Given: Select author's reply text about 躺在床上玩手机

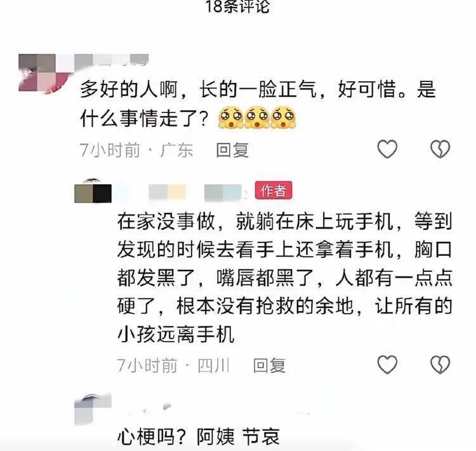Looking at the screenshot, I should coord(285,278).
